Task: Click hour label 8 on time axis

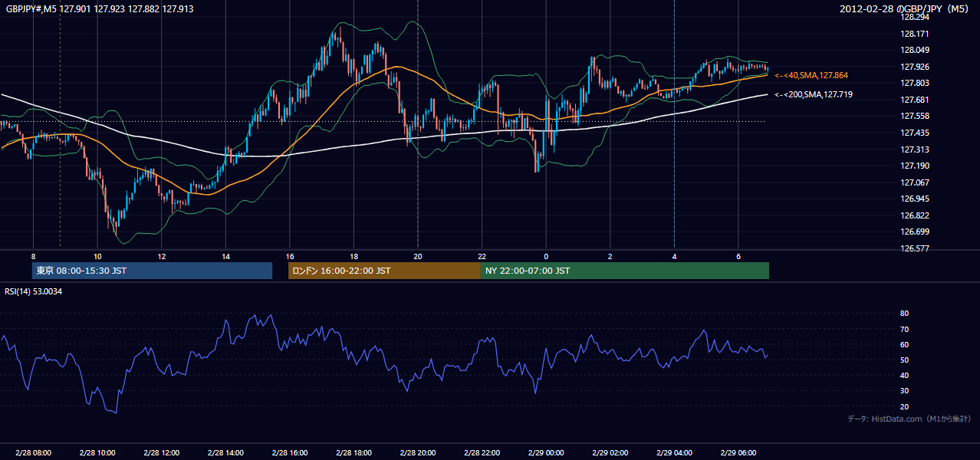Action: (x=33, y=256)
